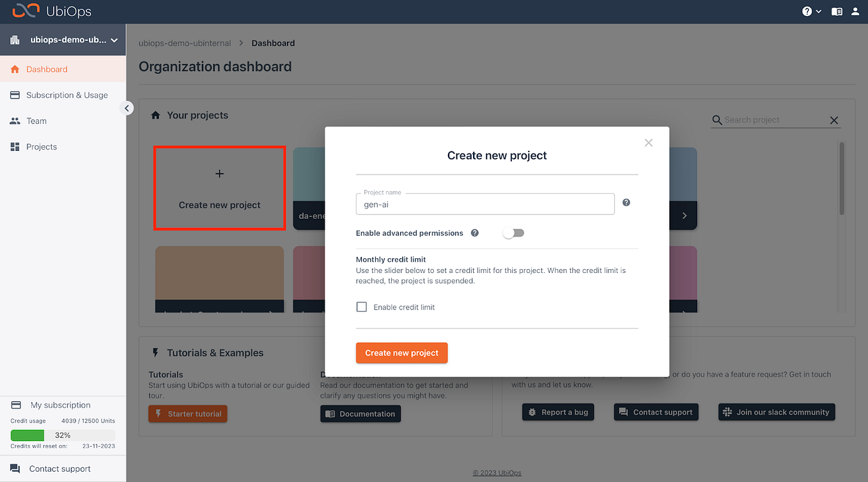This screenshot has height=482, width=868.
Task: Expand the help chevron in the top bar
Action: 817,11
